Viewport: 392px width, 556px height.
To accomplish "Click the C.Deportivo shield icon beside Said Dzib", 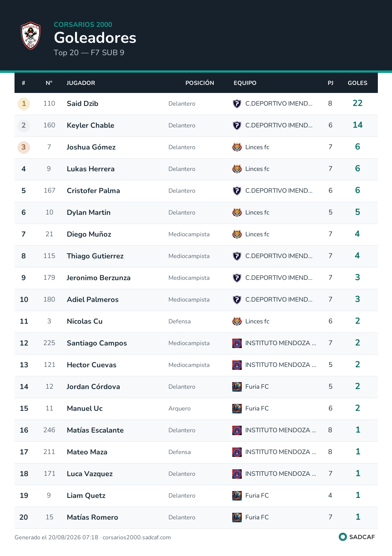I will click(x=237, y=104).
